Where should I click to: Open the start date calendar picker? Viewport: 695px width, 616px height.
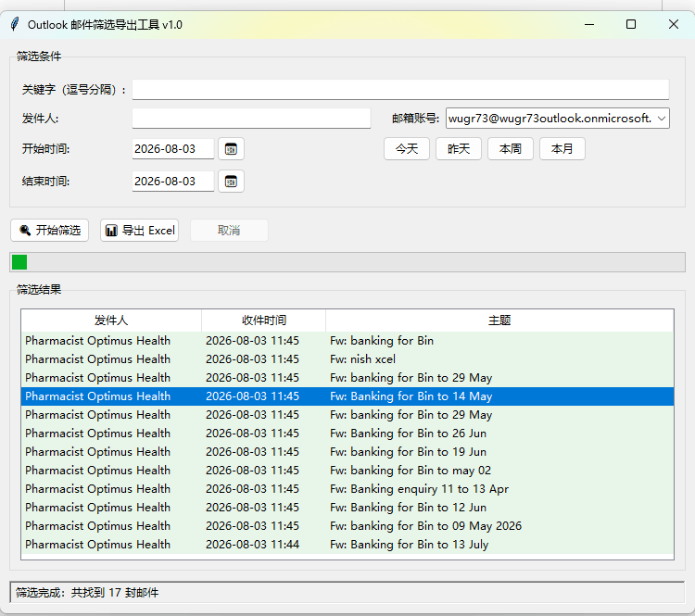point(231,149)
